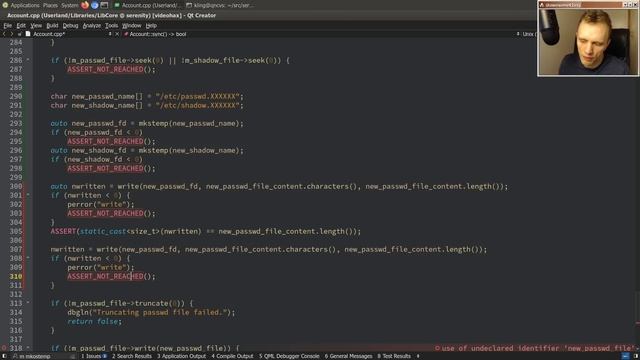
Task: Open the Help menu
Action: tap(151, 25)
